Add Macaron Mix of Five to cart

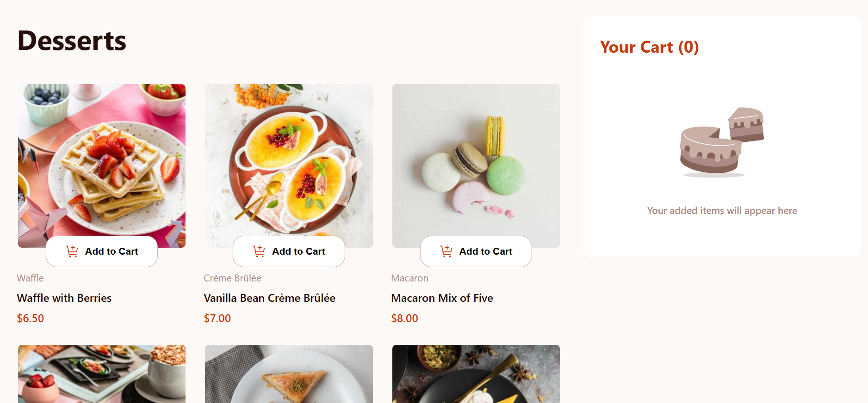(x=476, y=251)
